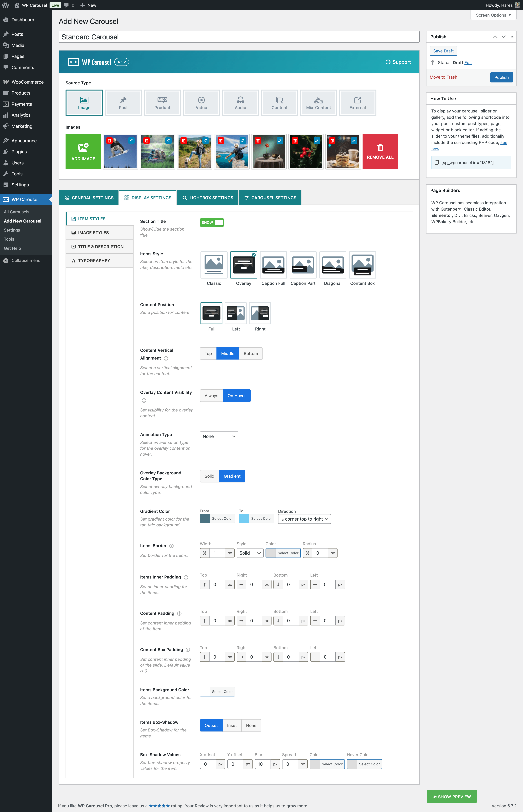Toggle link icon for border radius
Image resolution: width=523 pixels, height=812 pixels.
pos(307,553)
